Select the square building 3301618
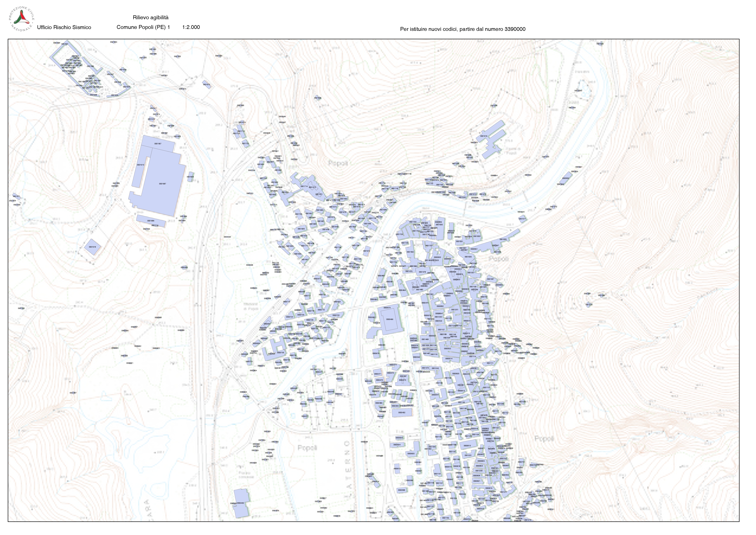This screenshot has height=535, width=756. [x=92, y=247]
